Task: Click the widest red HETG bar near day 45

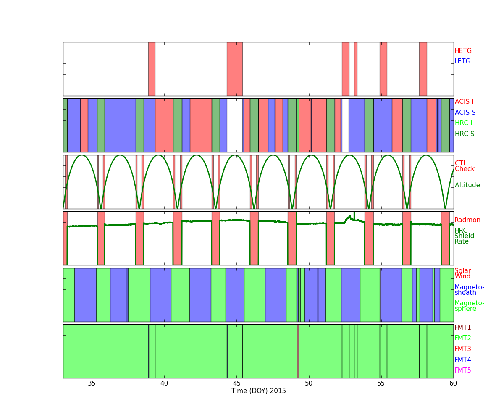Action: [234, 69]
